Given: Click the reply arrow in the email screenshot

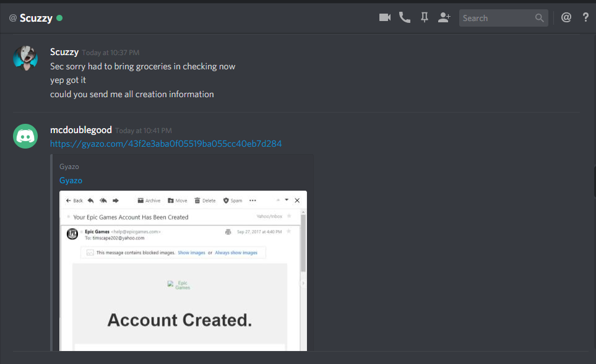Looking at the screenshot, I should point(90,201).
